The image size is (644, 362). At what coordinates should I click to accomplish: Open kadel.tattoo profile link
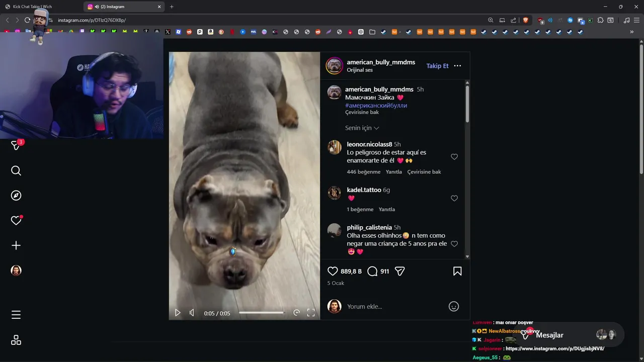[364, 190]
